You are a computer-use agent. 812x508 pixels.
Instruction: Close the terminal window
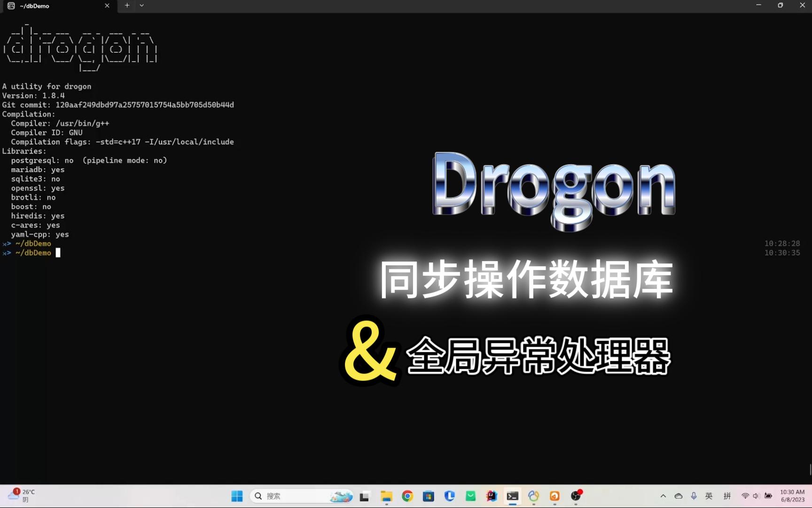point(802,5)
